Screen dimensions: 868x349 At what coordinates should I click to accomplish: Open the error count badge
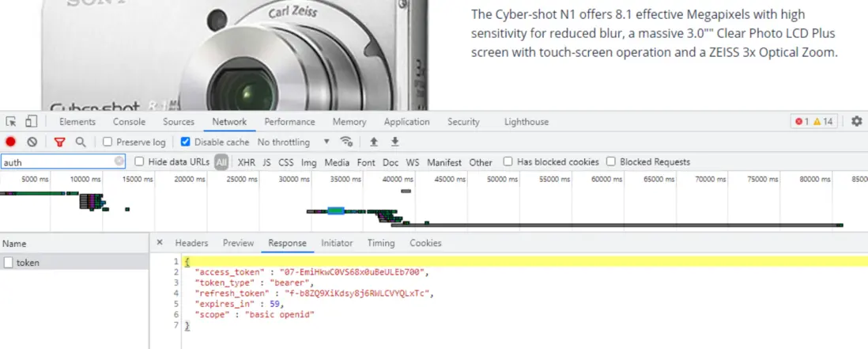pyautogui.click(x=802, y=121)
